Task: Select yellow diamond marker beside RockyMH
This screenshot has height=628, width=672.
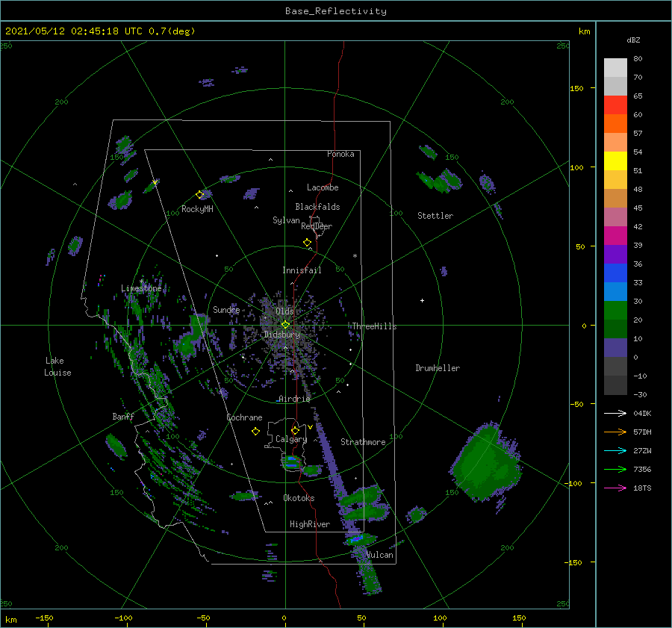Action: 199,195
